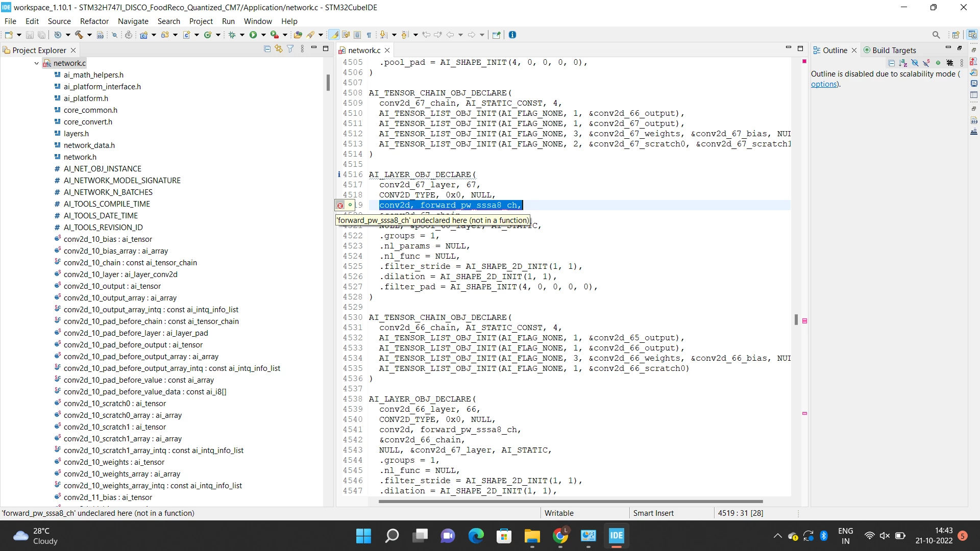The image size is (980, 551).
Task: Click the Save toolbar icon
Action: pos(30,35)
